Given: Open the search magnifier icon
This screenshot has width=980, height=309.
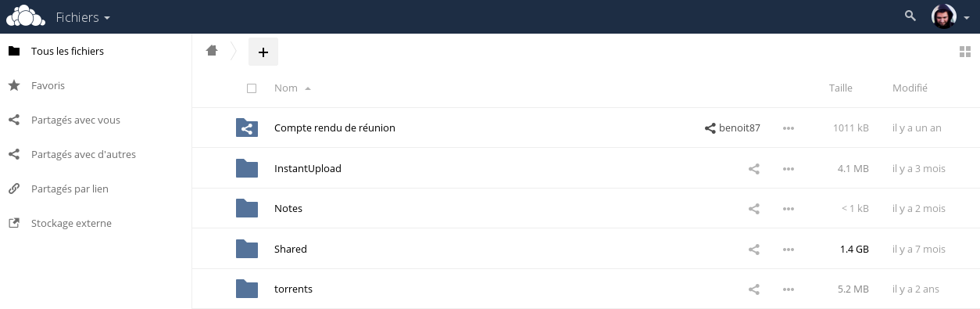Looking at the screenshot, I should click(x=910, y=16).
